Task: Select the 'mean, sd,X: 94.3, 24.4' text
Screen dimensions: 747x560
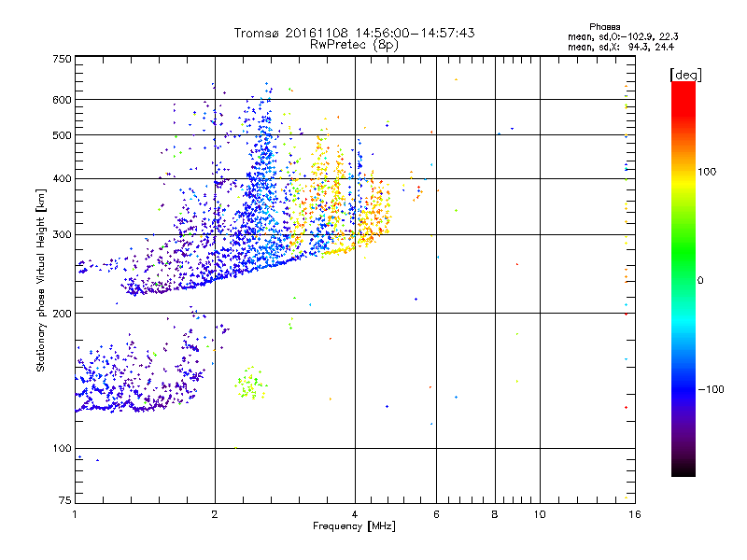Action: (x=621, y=47)
